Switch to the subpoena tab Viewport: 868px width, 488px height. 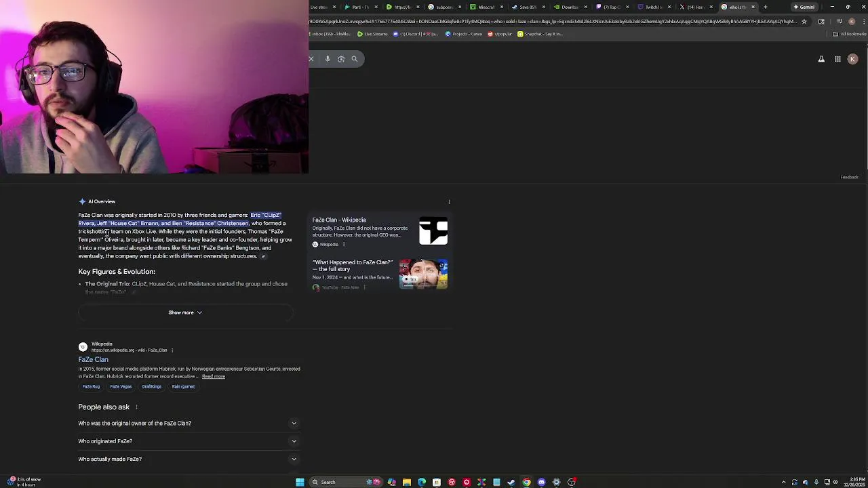click(443, 7)
